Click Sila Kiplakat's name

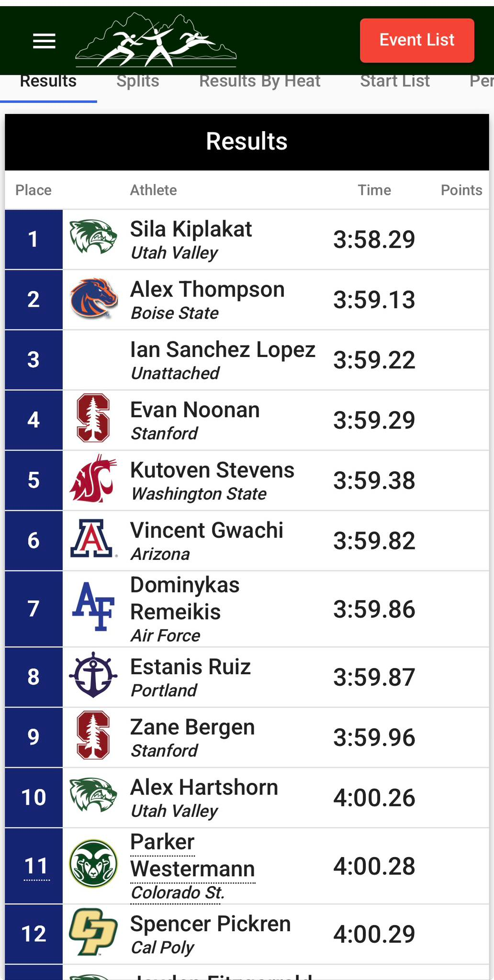pos(191,230)
